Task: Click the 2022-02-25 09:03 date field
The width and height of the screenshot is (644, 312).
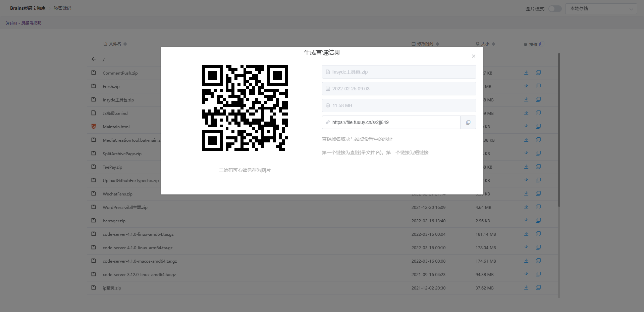Action: point(399,89)
